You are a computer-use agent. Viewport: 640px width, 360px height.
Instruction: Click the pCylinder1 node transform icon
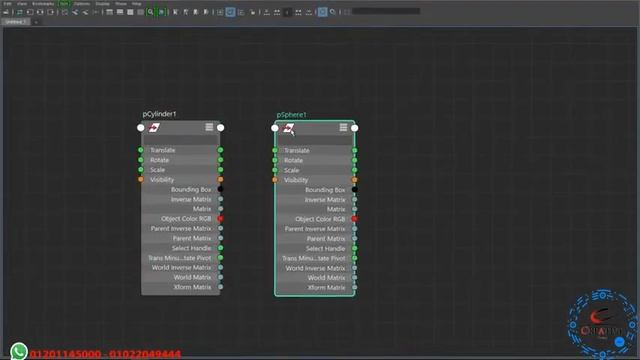[x=154, y=128]
